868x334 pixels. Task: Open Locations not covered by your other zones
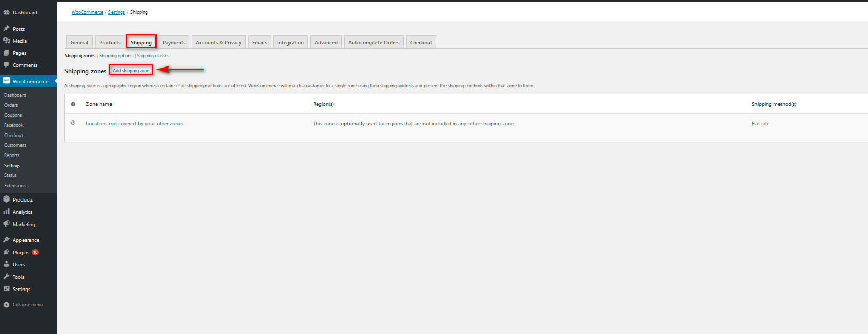coord(135,124)
